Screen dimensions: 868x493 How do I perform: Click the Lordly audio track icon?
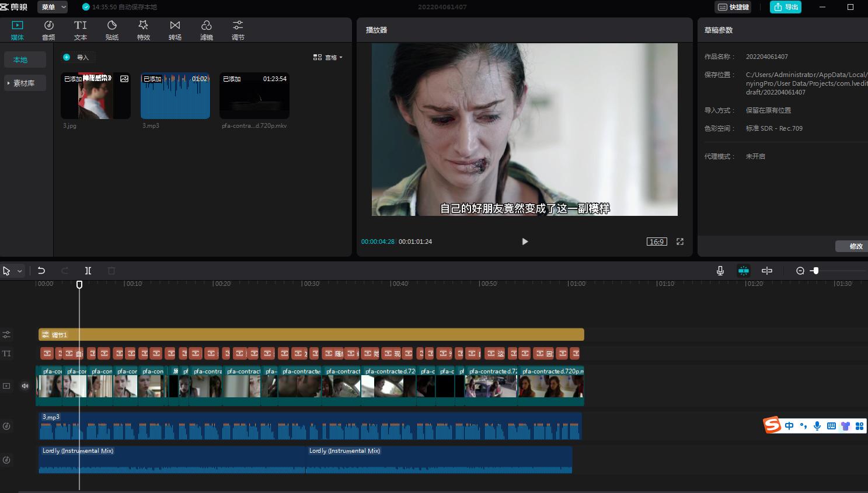(6, 460)
